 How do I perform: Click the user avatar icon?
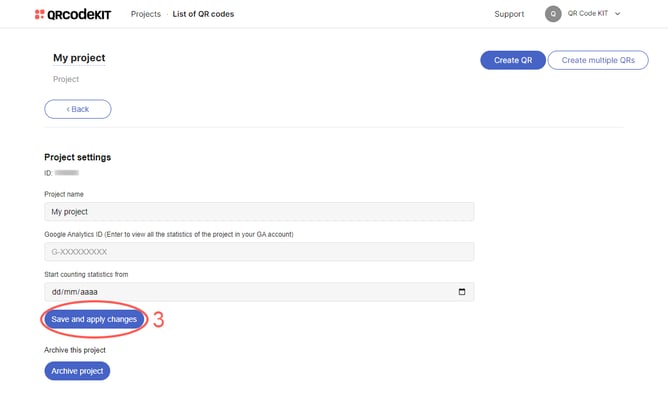[x=553, y=14]
